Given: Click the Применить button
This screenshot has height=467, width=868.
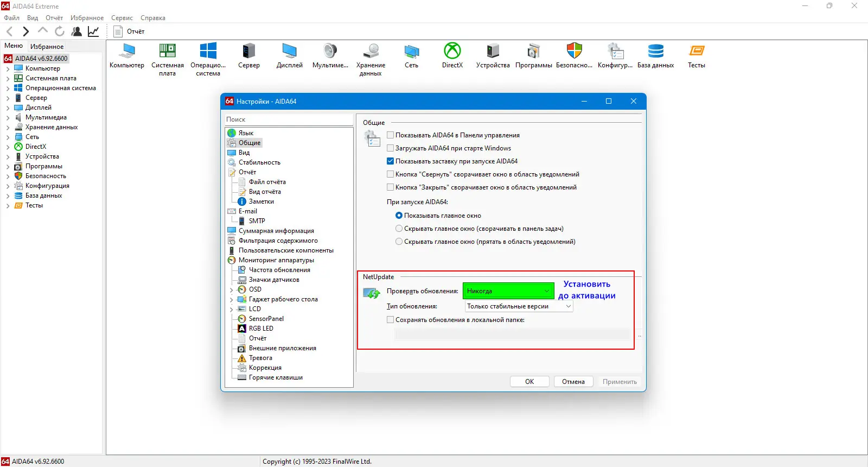Looking at the screenshot, I should coord(620,382).
